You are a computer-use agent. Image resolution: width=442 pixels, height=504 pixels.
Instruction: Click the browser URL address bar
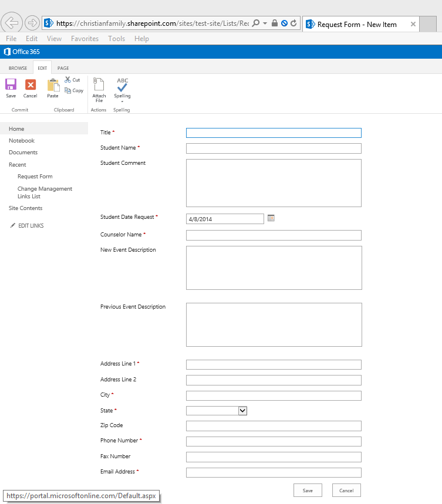pyautogui.click(x=153, y=23)
